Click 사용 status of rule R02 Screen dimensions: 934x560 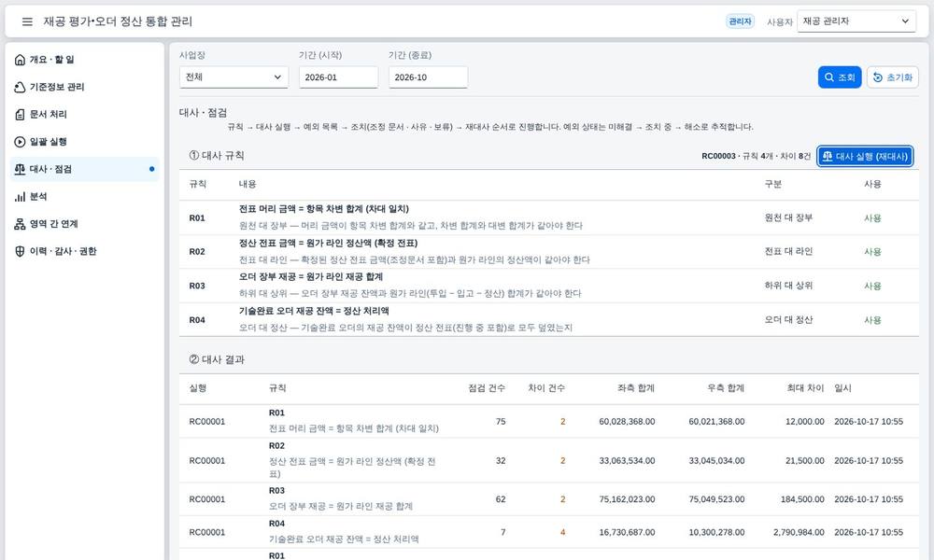click(872, 252)
